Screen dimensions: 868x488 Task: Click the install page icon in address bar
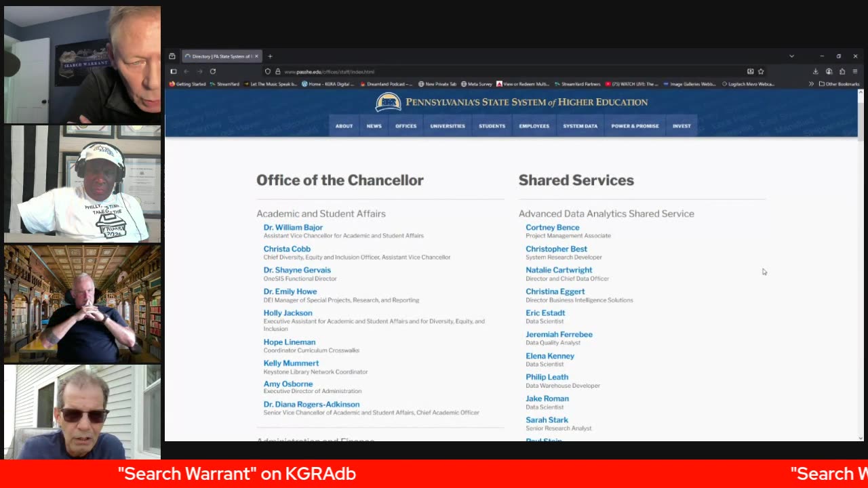[750, 71]
